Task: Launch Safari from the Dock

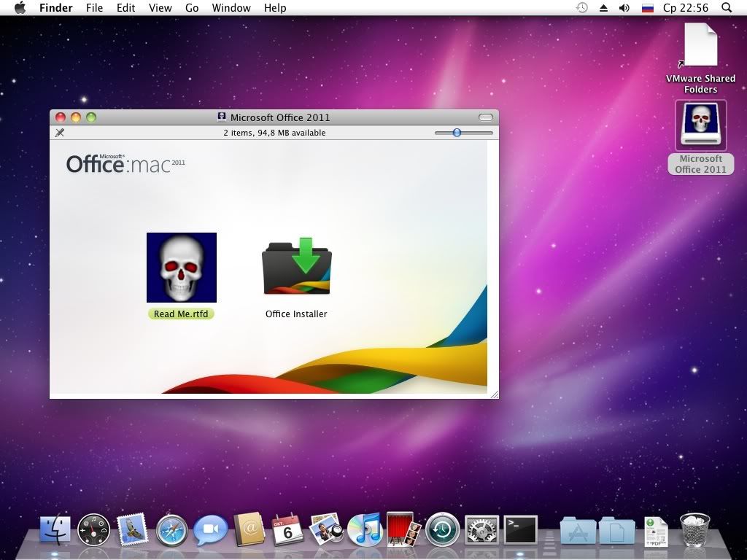Action: (171, 530)
